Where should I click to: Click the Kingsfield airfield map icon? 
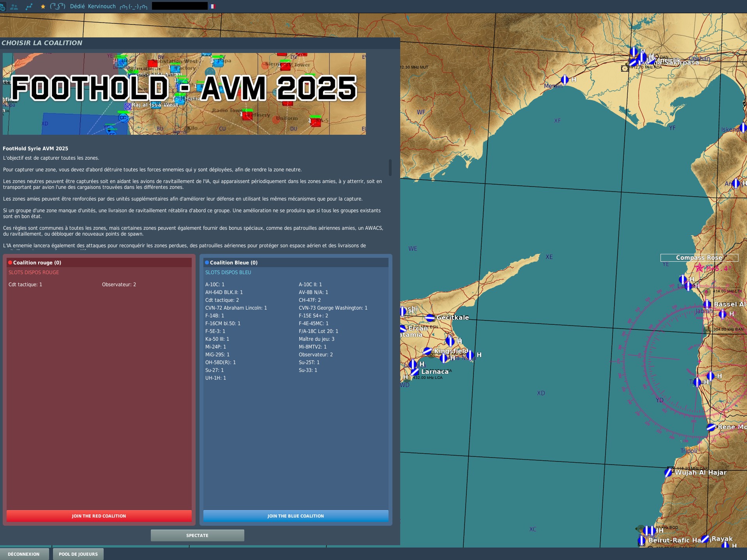427,351
